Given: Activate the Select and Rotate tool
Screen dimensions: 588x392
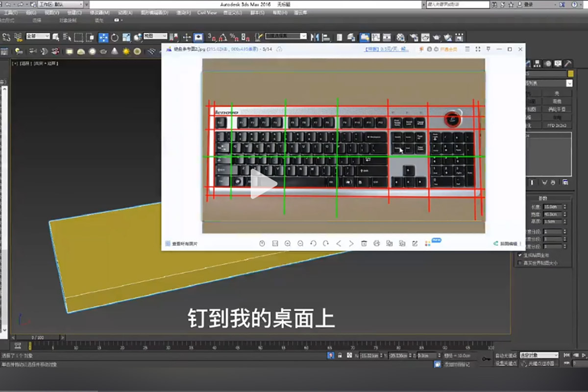Looking at the screenshot, I should (x=115, y=37).
